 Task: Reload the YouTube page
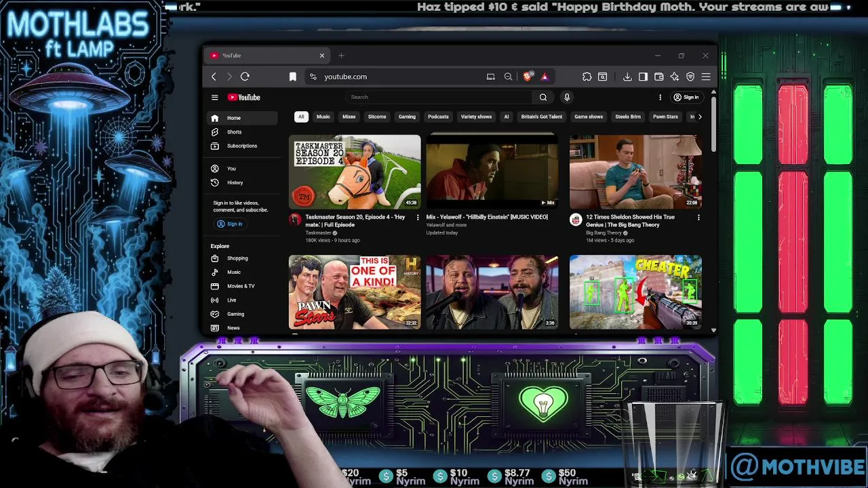tap(245, 77)
